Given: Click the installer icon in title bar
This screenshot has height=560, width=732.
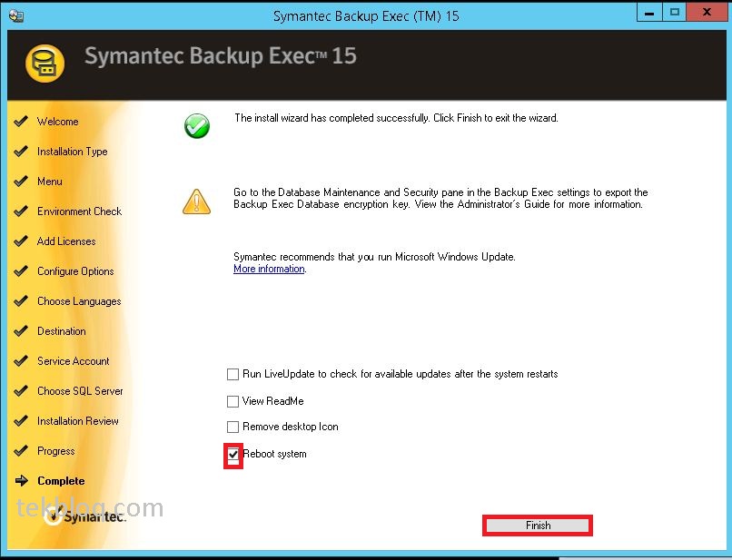Looking at the screenshot, I should [x=16, y=15].
